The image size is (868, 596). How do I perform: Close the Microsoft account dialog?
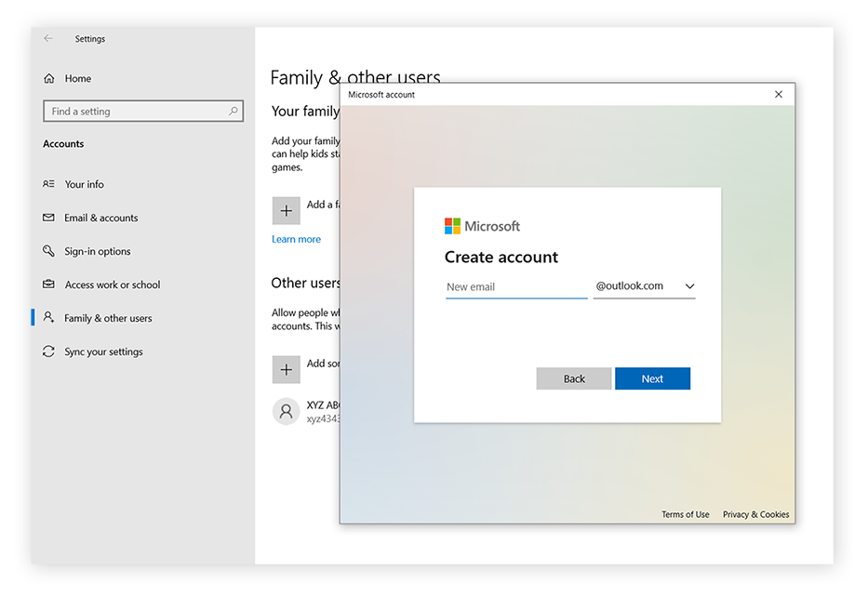pos(779,94)
